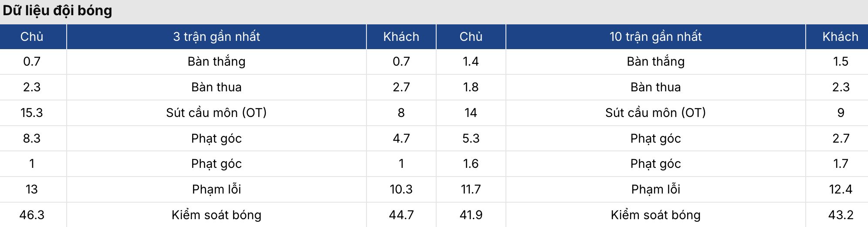
Task: Click 'Kiểm soát bóng' label under 10 trận
Action: (x=655, y=215)
